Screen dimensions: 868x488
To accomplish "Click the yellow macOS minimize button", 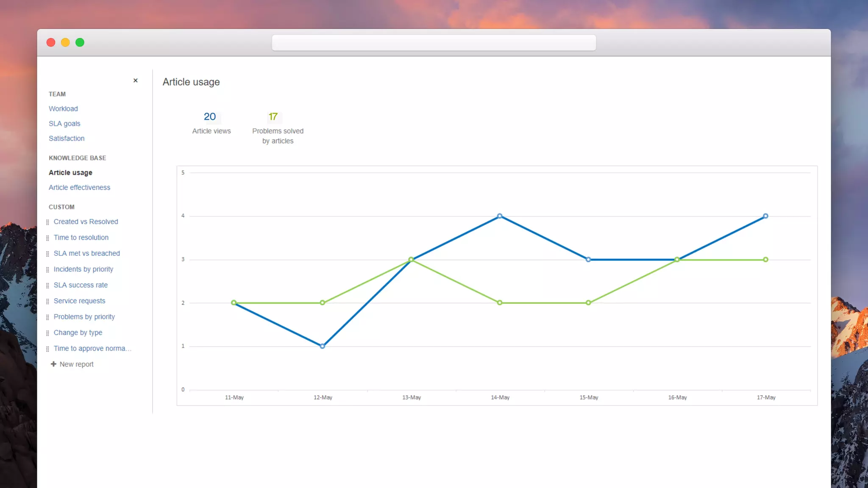I will click(x=65, y=42).
